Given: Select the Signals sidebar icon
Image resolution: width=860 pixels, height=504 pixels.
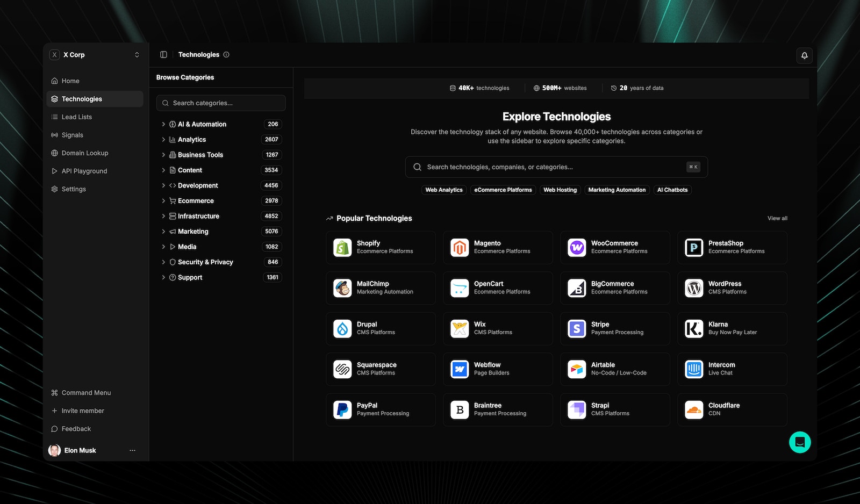Looking at the screenshot, I should click(x=54, y=135).
